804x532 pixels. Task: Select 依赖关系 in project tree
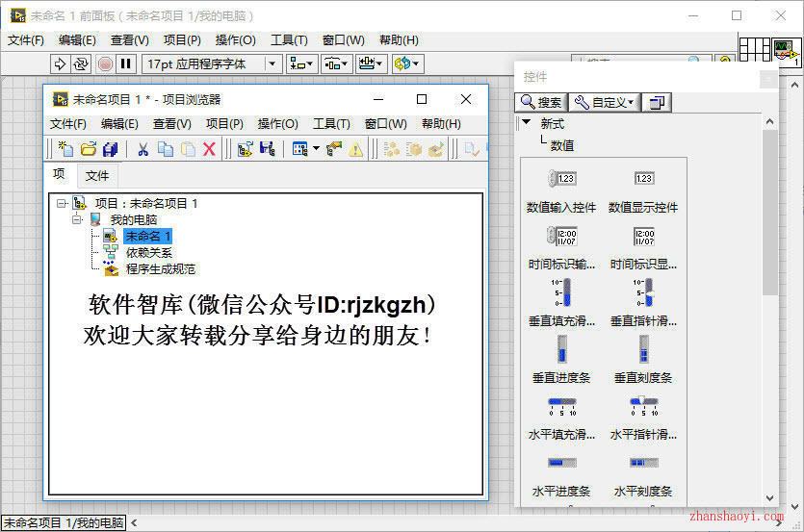click(x=149, y=253)
